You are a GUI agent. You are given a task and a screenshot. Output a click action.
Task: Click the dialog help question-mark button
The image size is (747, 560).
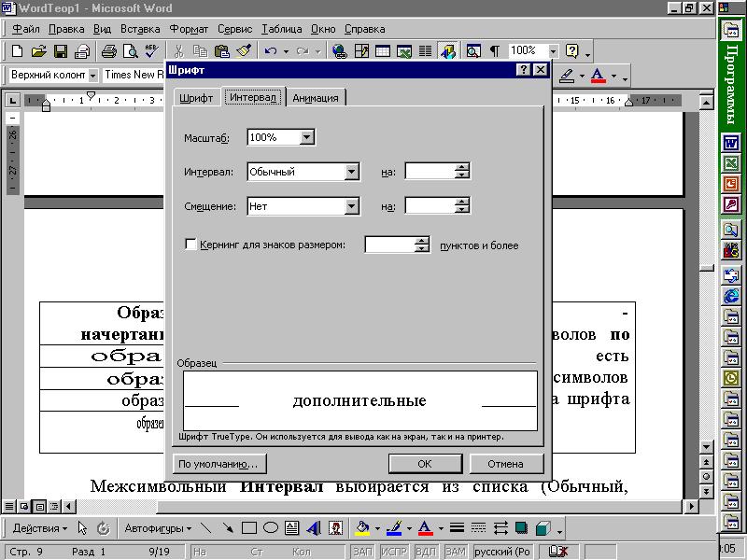point(523,70)
